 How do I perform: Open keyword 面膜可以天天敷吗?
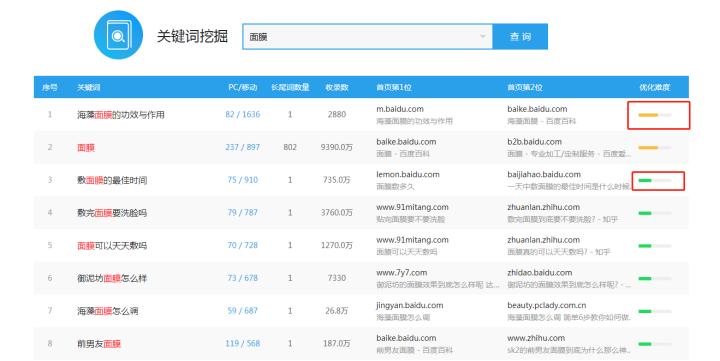[112, 245]
